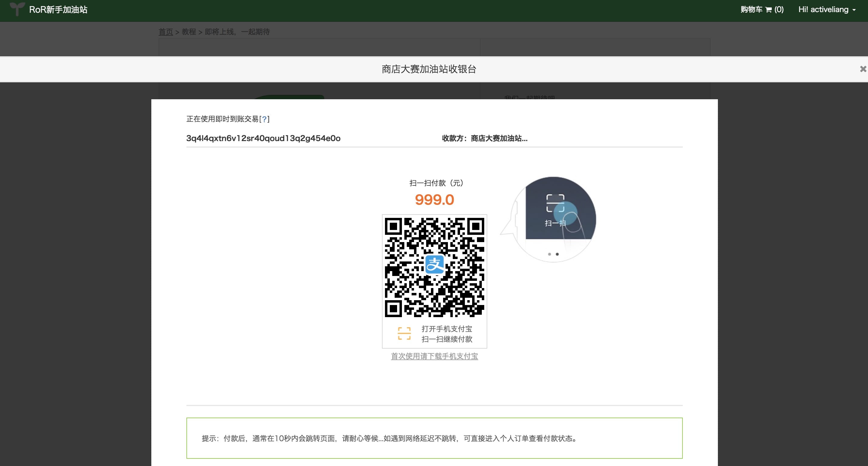The height and width of the screenshot is (466, 868).
Task: Click the 首页 breadcrumb link
Action: 166,32
